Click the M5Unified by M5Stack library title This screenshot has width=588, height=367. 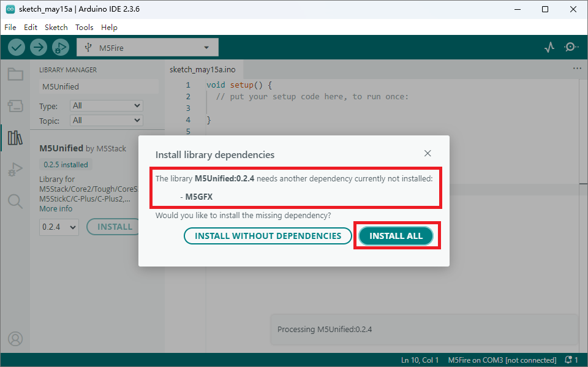click(x=83, y=148)
